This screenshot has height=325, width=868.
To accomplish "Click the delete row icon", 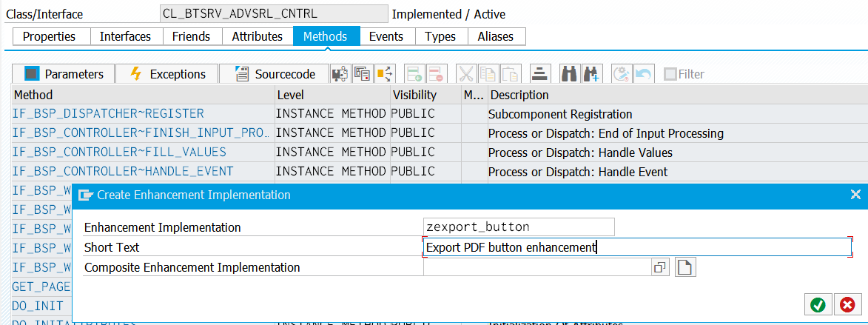I will click(x=437, y=73).
